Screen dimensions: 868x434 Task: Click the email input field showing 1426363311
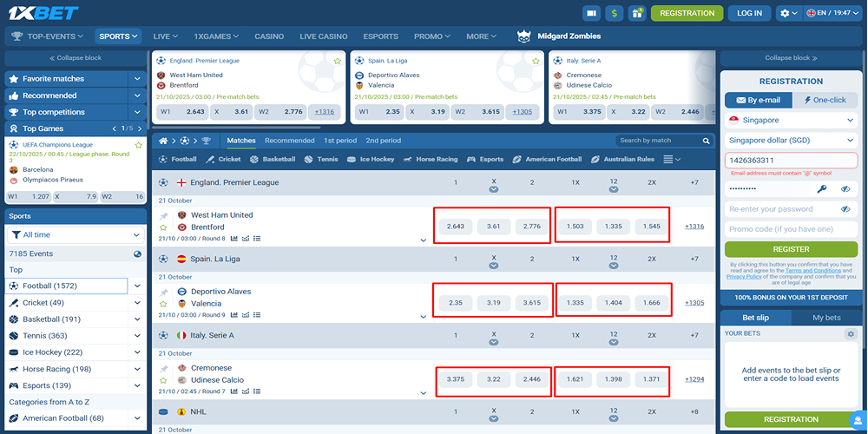(791, 161)
